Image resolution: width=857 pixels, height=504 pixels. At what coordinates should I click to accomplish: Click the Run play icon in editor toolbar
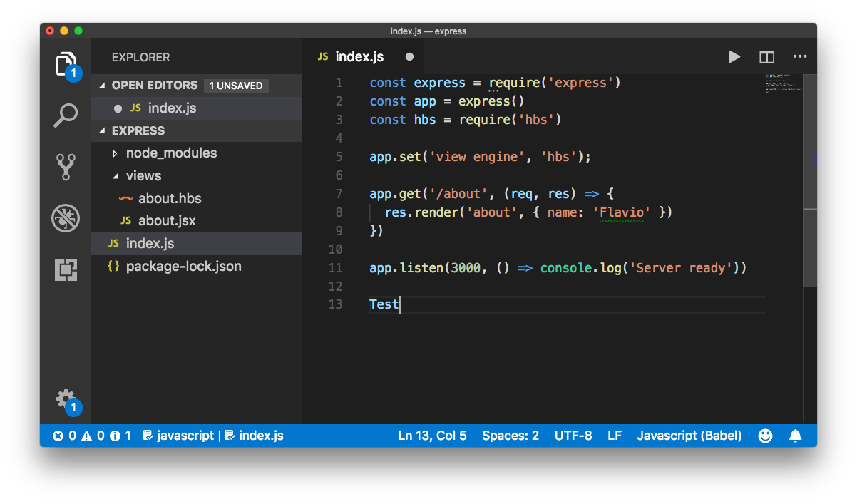[734, 57]
